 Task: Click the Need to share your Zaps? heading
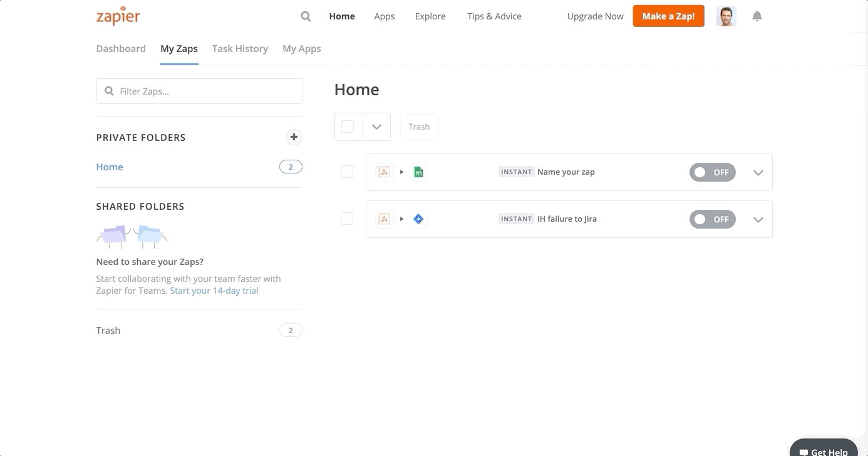150,262
